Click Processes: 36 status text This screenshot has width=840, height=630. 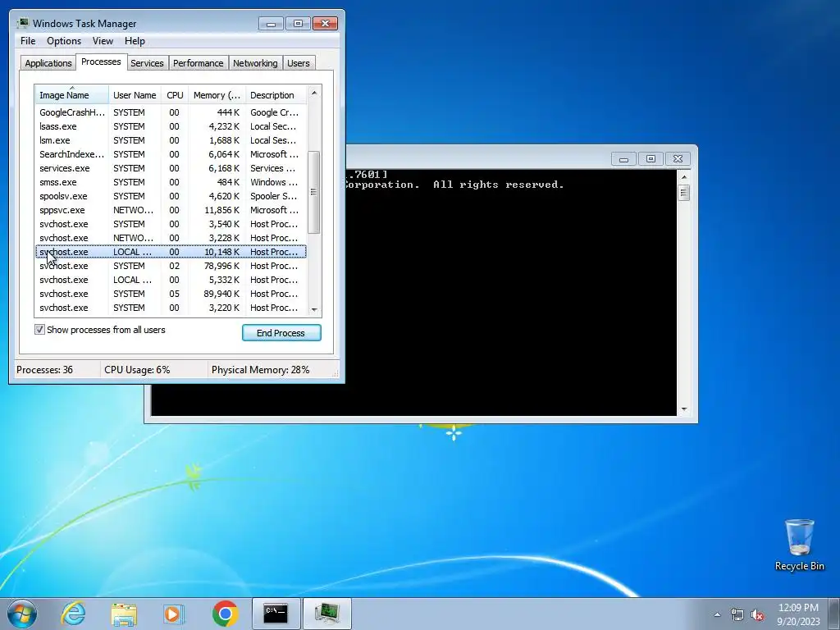[44, 370]
